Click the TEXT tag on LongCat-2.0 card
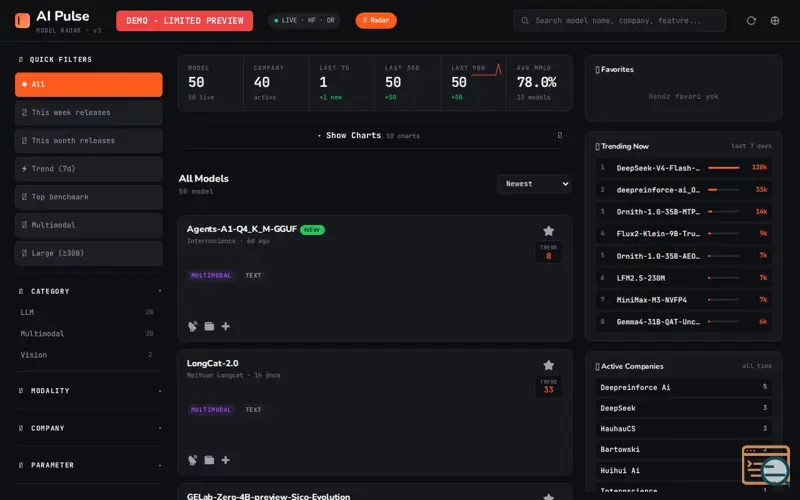 (x=253, y=410)
